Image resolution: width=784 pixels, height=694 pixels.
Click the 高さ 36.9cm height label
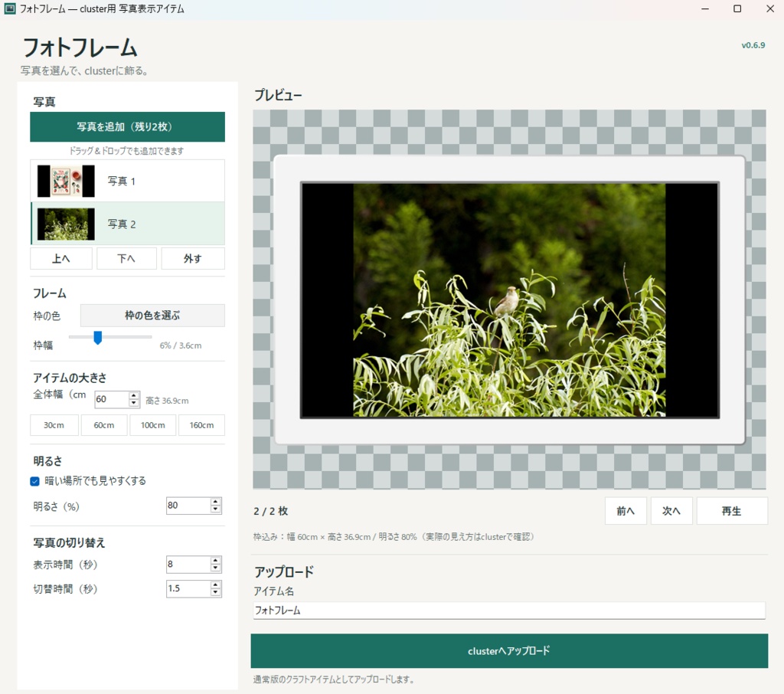(x=167, y=401)
